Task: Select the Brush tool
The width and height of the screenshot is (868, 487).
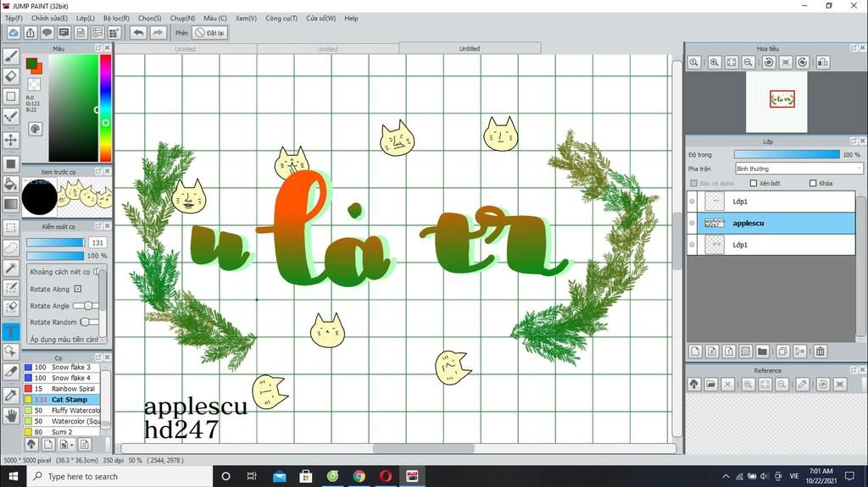Action: point(11,57)
